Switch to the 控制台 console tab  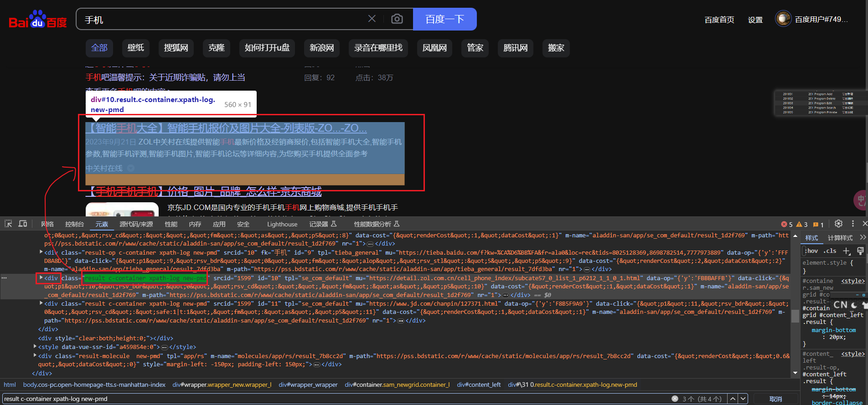74,224
